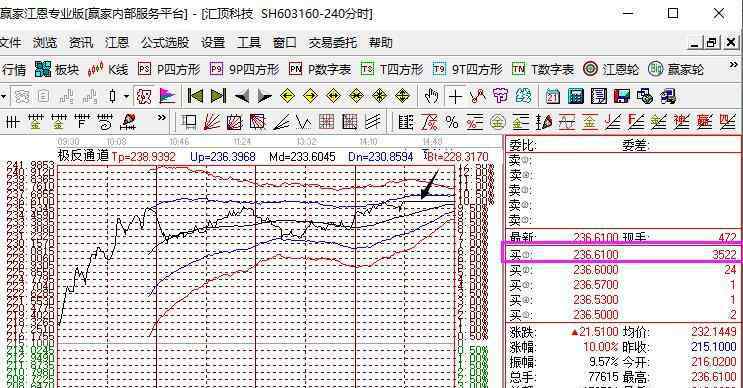Viewport: 743px width, 388px height.
Task: Open the leftmost toolbar dropdown arrow
Action: 3,97
